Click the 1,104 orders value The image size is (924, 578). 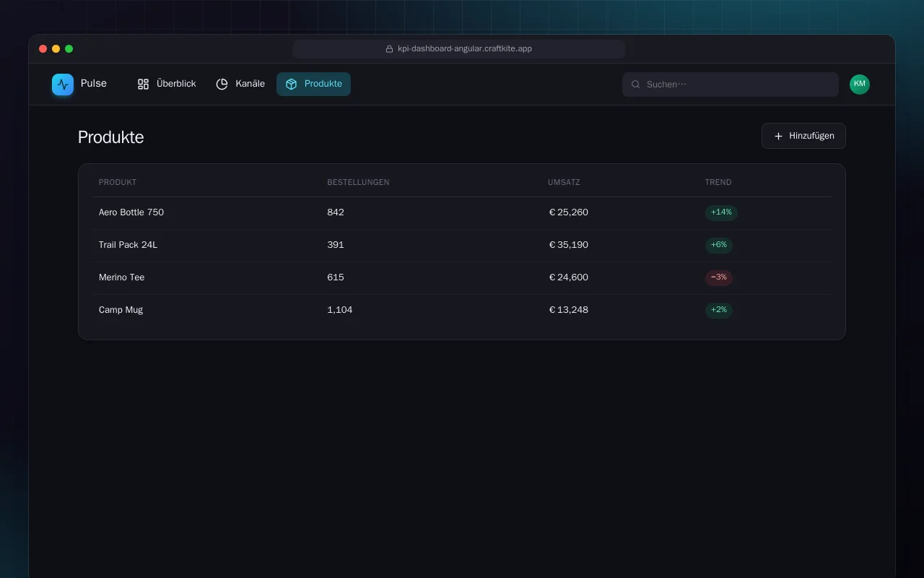(x=340, y=310)
